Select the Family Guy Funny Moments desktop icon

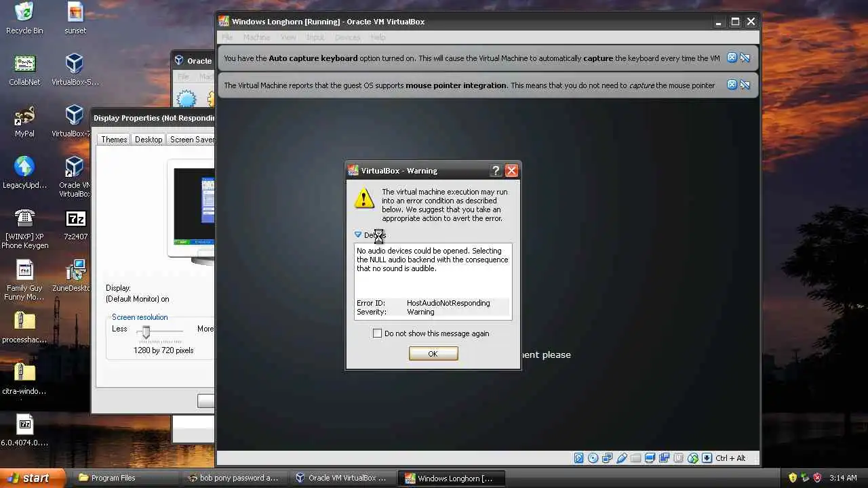click(x=24, y=280)
